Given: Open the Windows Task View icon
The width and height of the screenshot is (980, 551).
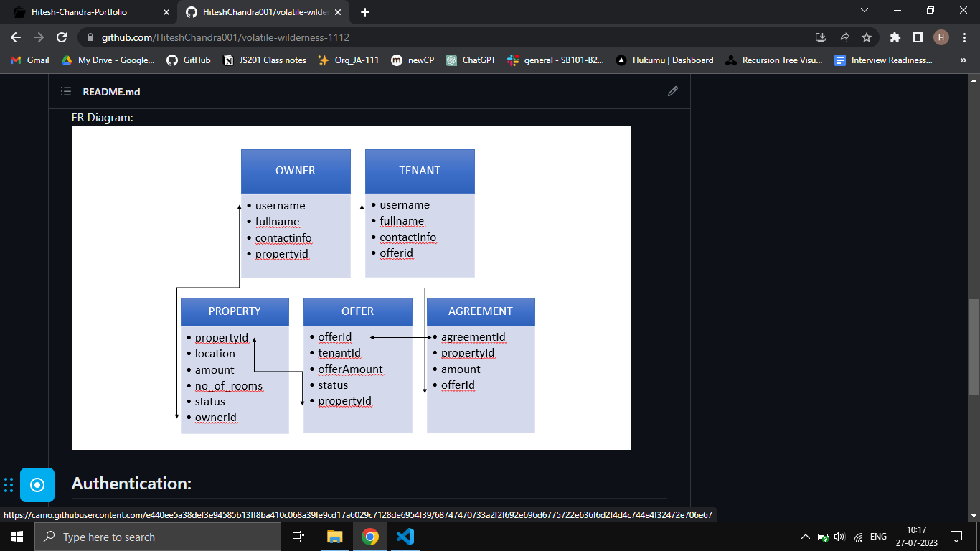Looking at the screenshot, I should tap(298, 537).
